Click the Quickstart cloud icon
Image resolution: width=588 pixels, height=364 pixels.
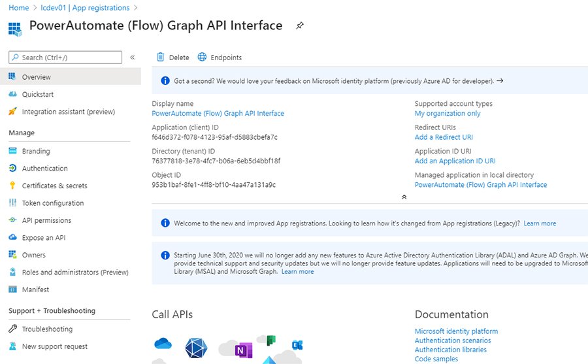point(12,94)
